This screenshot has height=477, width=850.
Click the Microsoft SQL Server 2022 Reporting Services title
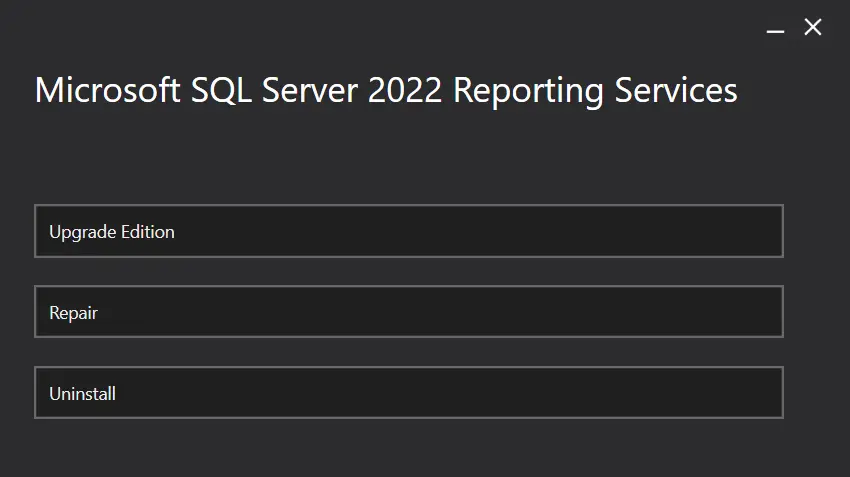point(386,90)
